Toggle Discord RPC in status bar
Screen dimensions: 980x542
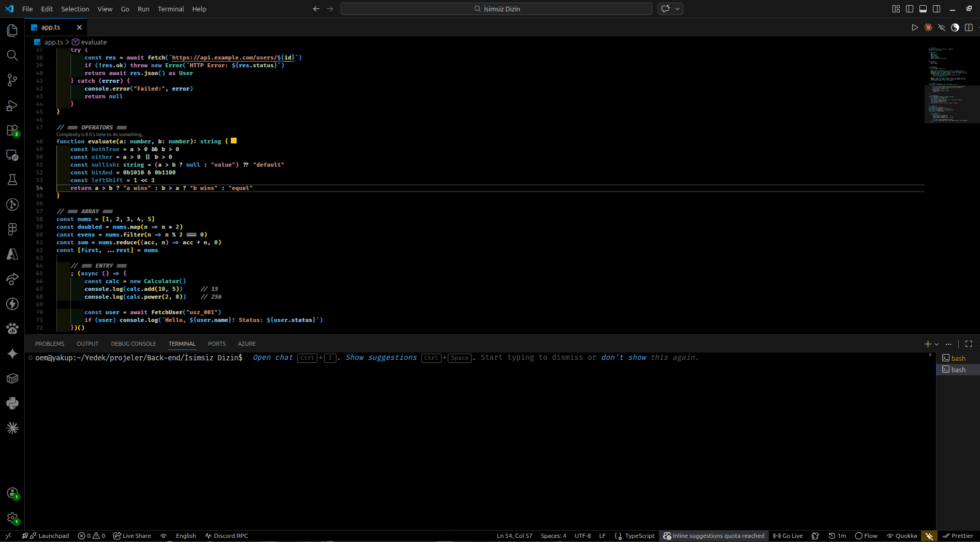[x=226, y=536]
